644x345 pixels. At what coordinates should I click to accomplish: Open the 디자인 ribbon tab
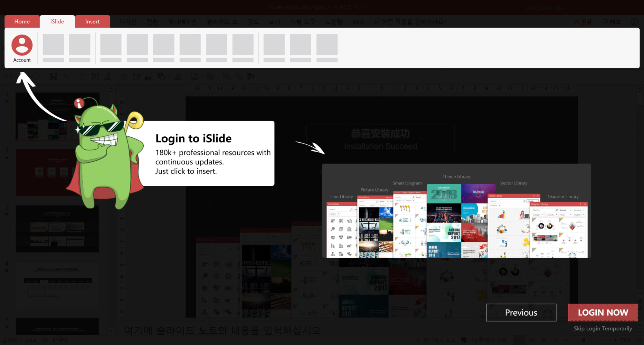(128, 22)
